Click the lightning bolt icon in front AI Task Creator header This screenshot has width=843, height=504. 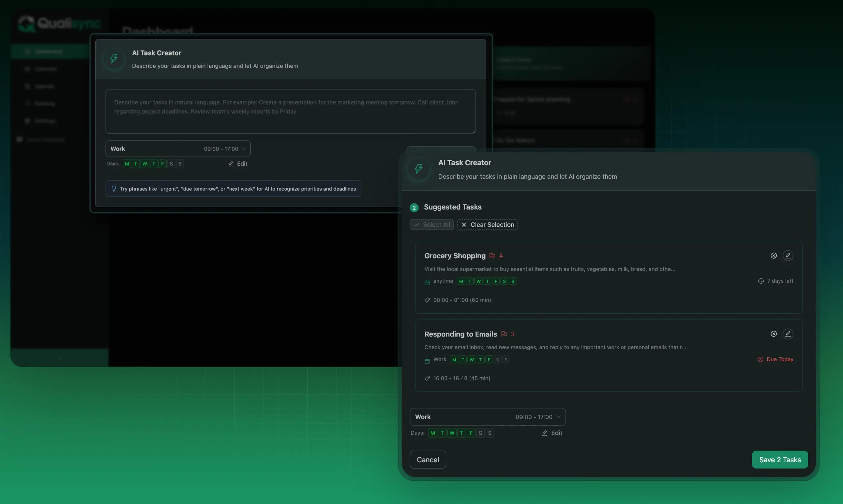419,169
